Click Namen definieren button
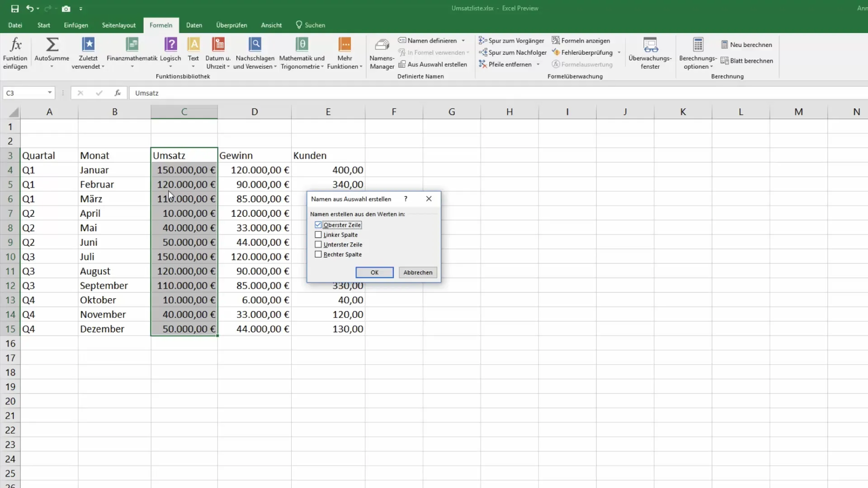Image resolution: width=868 pixels, height=488 pixels. (428, 41)
